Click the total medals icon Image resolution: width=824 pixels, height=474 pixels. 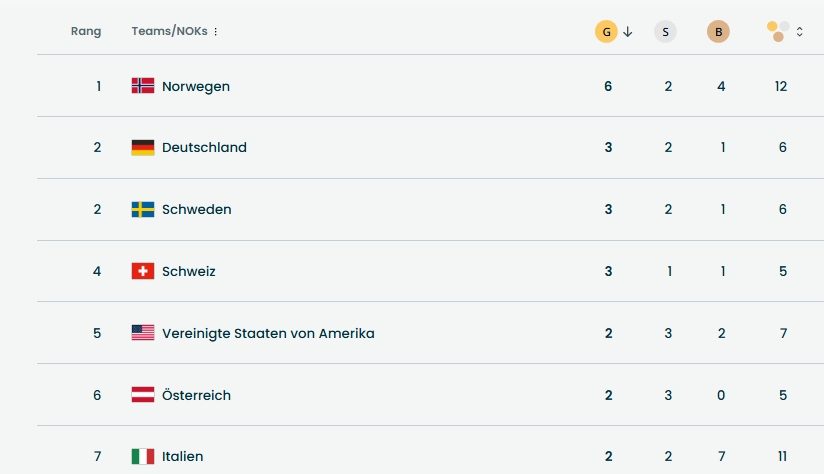pyautogui.click(x=778, y=32)
